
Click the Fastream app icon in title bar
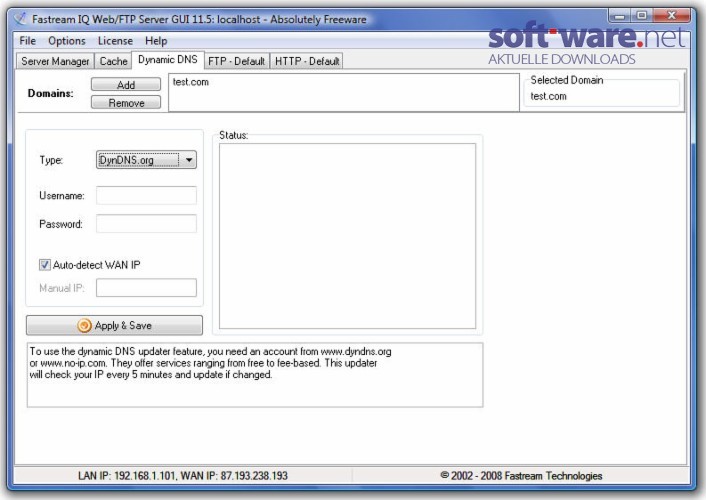click(x=20, y=19)
